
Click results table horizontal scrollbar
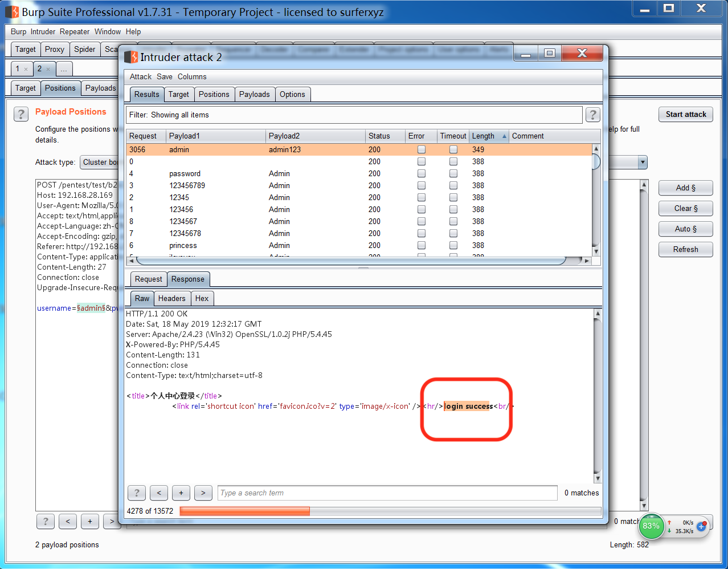[351, 261]
